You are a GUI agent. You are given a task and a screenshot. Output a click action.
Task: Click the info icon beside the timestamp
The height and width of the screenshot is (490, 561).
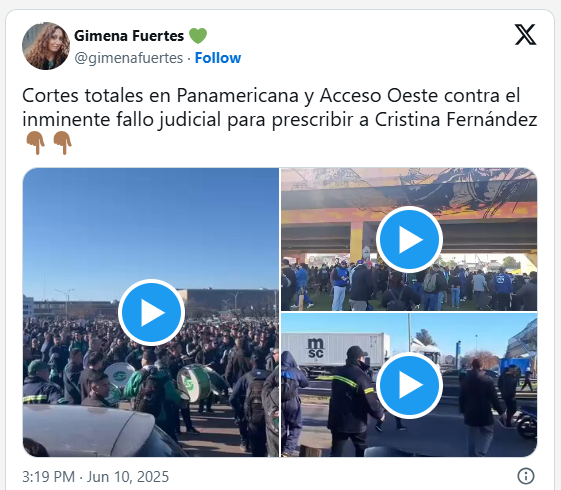tap(526, 476)
